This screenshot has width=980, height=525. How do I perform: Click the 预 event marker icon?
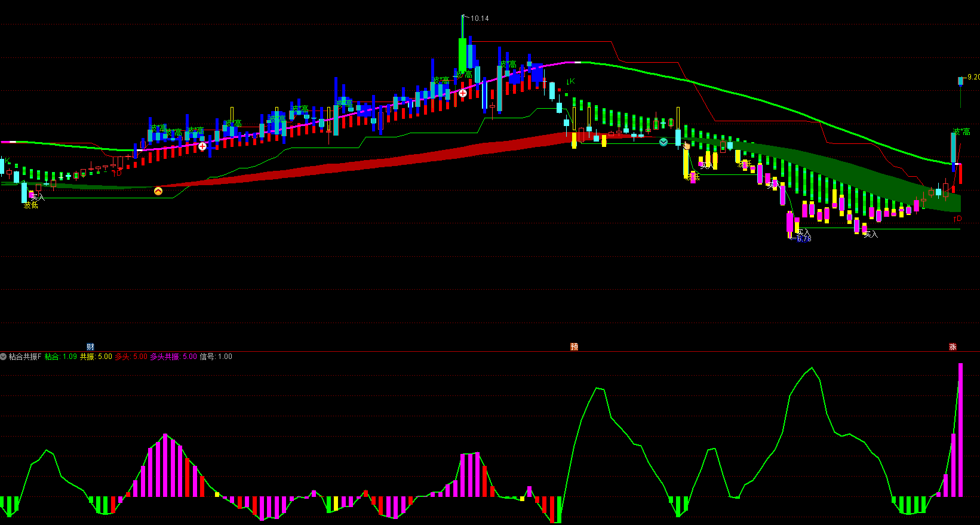(x=574, y=347)
